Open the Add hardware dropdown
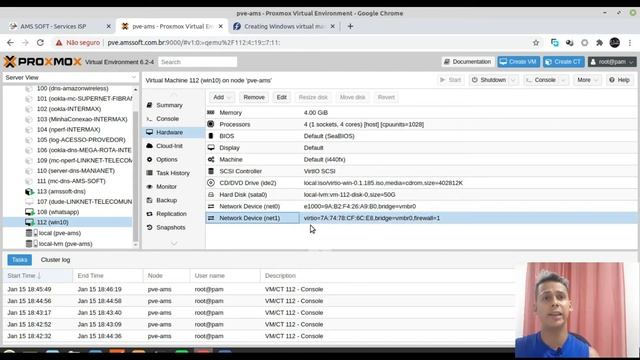 [222, 97]
